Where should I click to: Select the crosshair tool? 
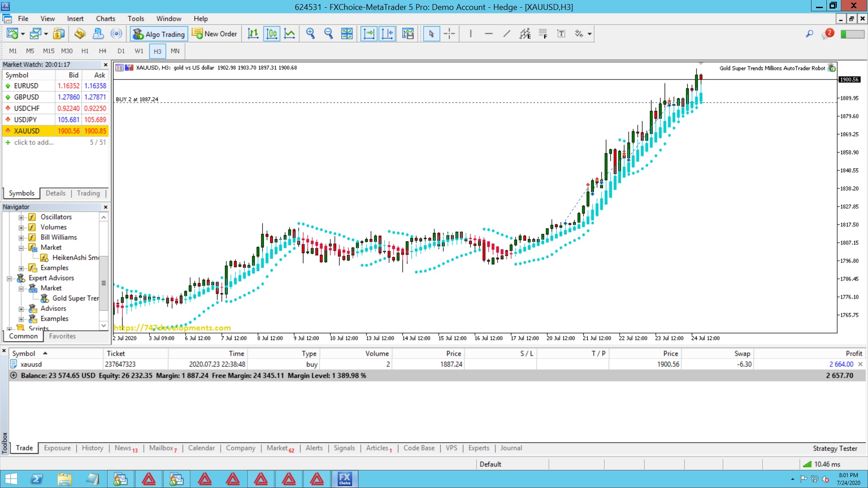tap(449, 34)
